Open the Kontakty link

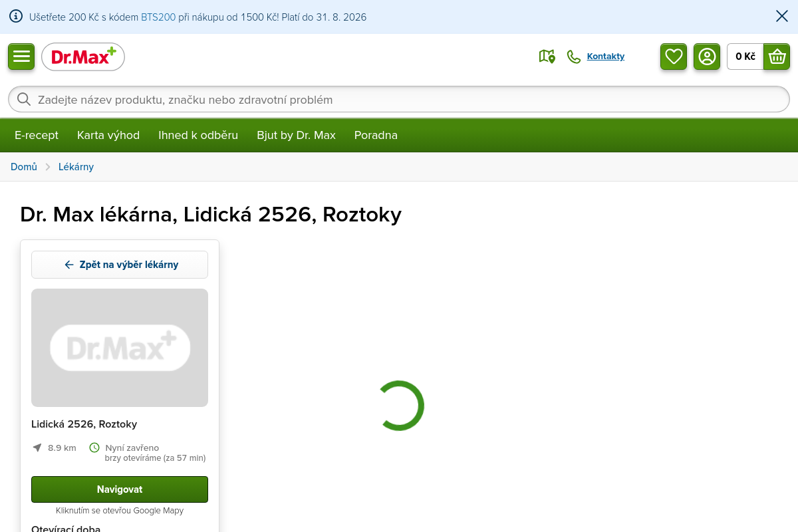click(x=606, y=57)
